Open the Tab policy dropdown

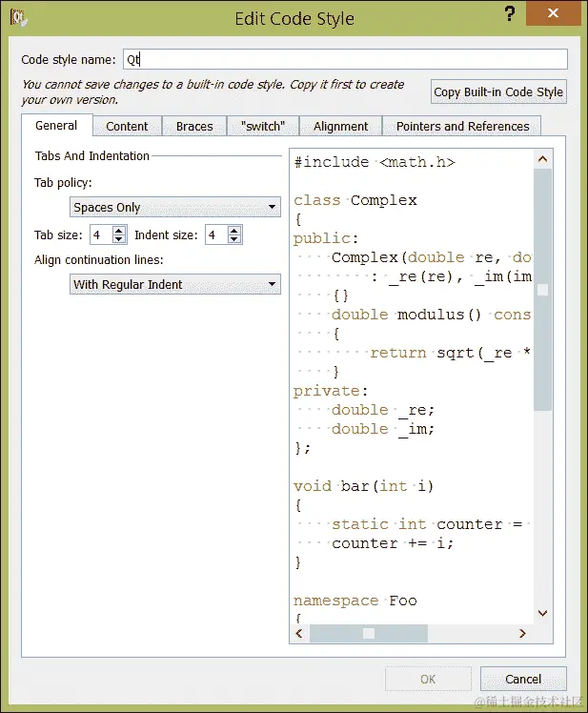tap(175, 207)
